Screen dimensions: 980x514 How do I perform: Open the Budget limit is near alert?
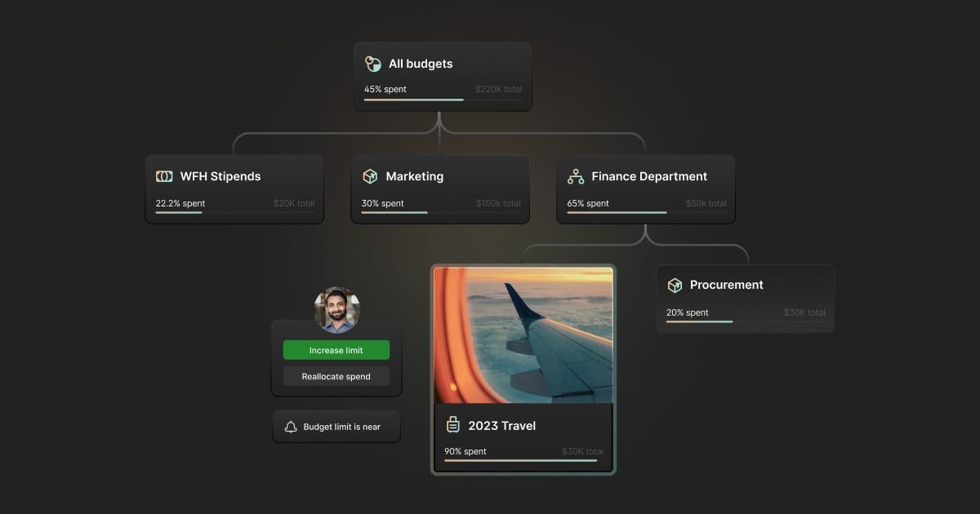pos(341,427)
